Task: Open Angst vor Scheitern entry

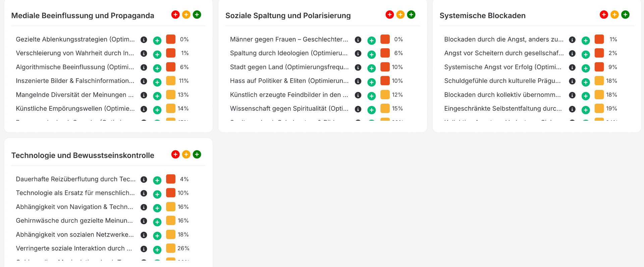Action: [x=503, y=53]
